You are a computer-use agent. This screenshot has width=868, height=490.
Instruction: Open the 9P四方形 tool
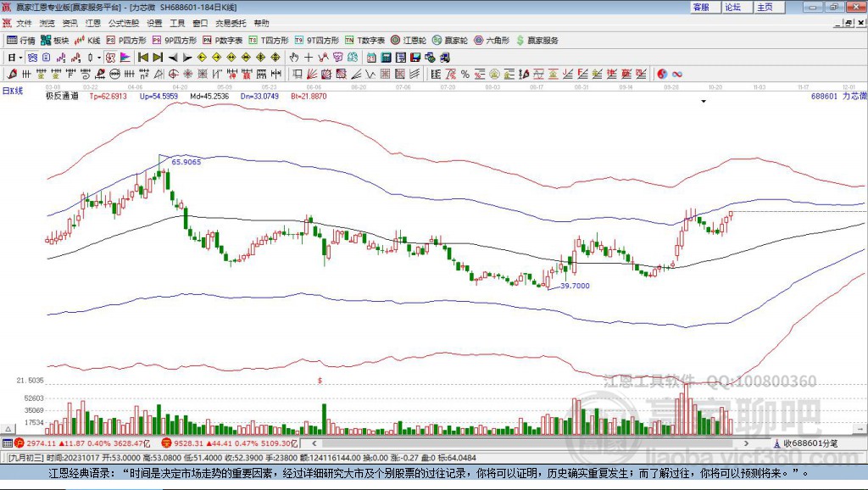pyautogui.click(x=175, y=41)
